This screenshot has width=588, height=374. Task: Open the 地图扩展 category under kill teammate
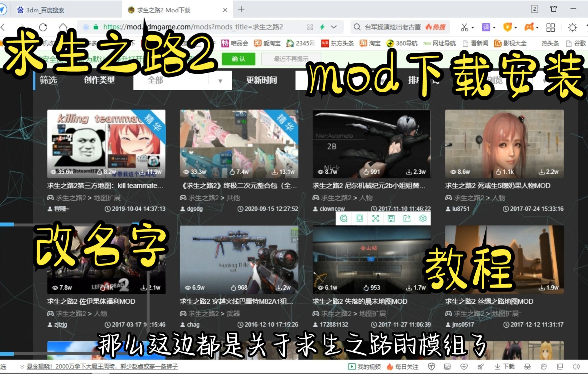[107, 198]
